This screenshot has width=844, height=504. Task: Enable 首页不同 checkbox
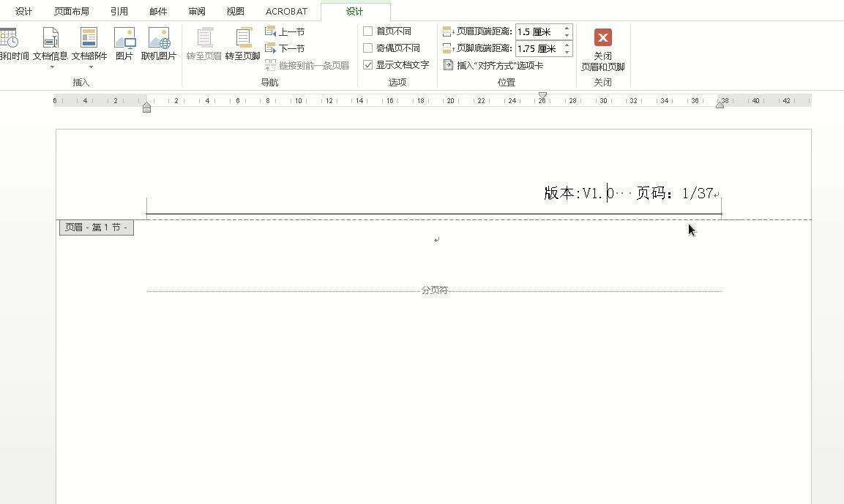(x=368, y=31)
